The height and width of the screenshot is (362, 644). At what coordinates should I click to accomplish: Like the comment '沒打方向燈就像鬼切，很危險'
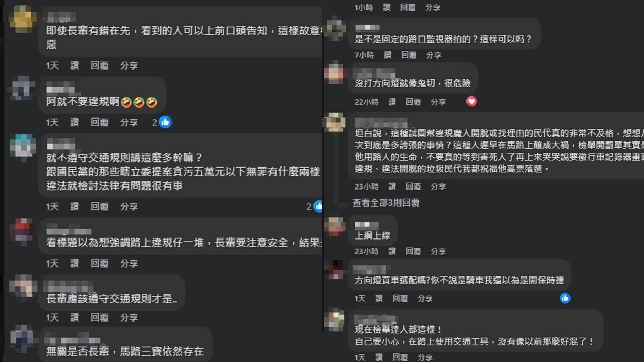click(x=392, y=102)
